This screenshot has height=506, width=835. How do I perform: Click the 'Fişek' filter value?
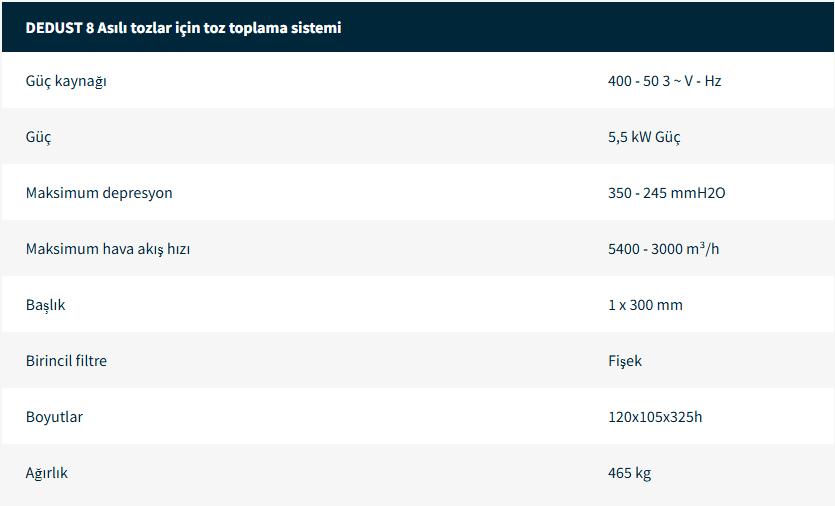[625, 361]
